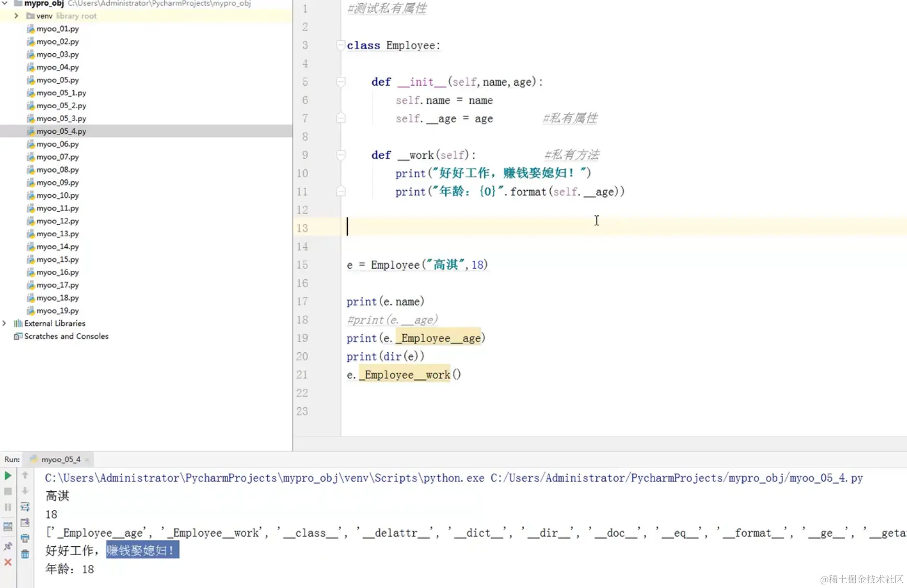Click the Python file icon beside myoo_03.py

click(31, 54)
